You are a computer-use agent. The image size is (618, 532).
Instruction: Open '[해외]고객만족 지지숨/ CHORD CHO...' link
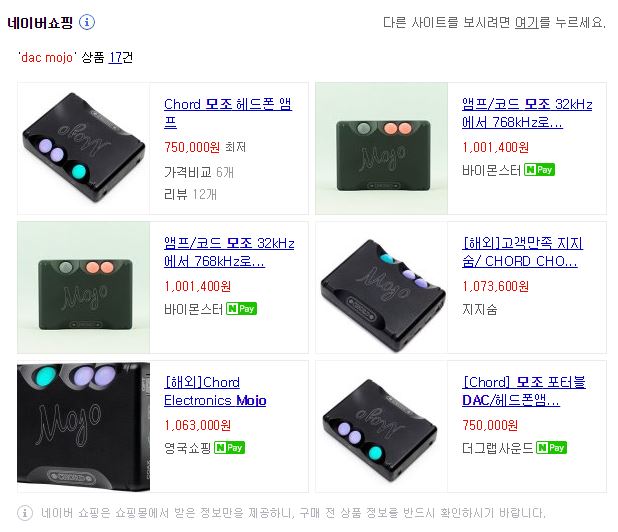(x=522, y=252)
